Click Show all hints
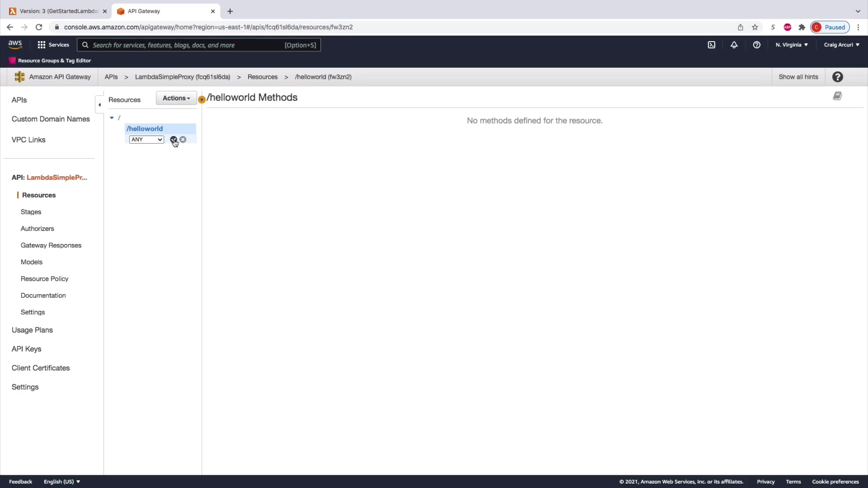 [x=798, y=77]
